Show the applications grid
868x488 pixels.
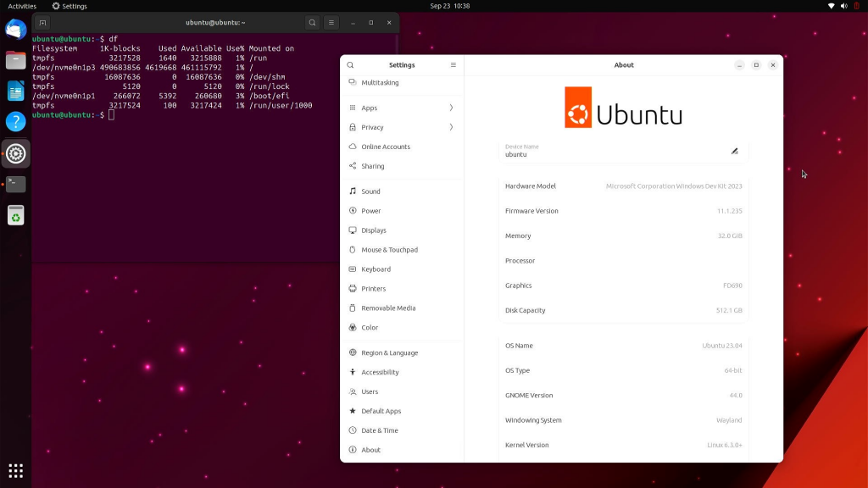pos(15,471)
